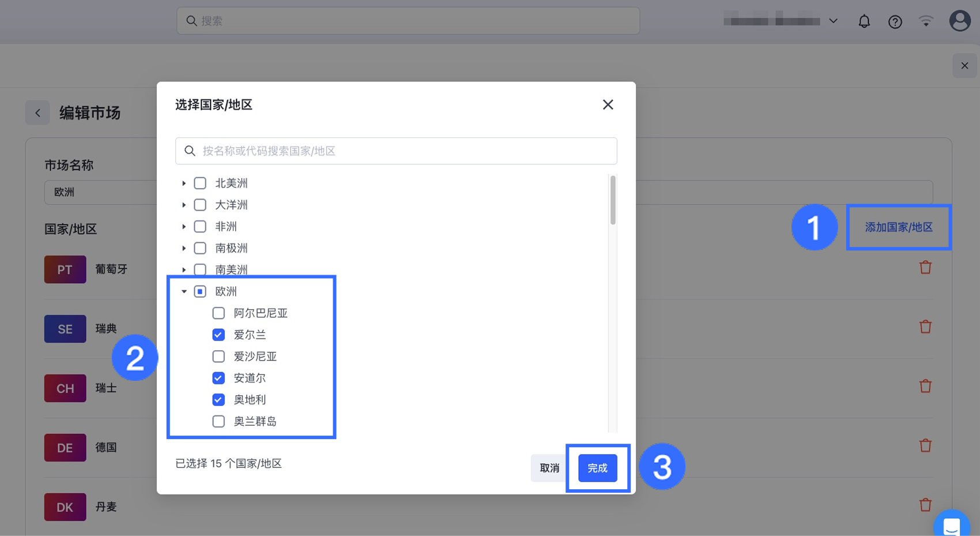Uncheck the 安道尔 checkbox
Viewport: 980px width, 536px height.
click(x=218, y=378)
